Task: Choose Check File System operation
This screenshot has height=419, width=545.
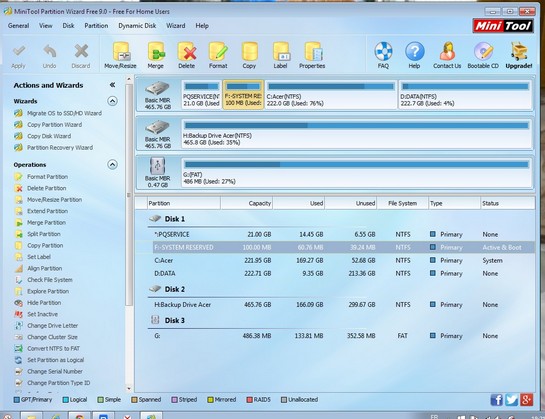Action: click(43, 280)
